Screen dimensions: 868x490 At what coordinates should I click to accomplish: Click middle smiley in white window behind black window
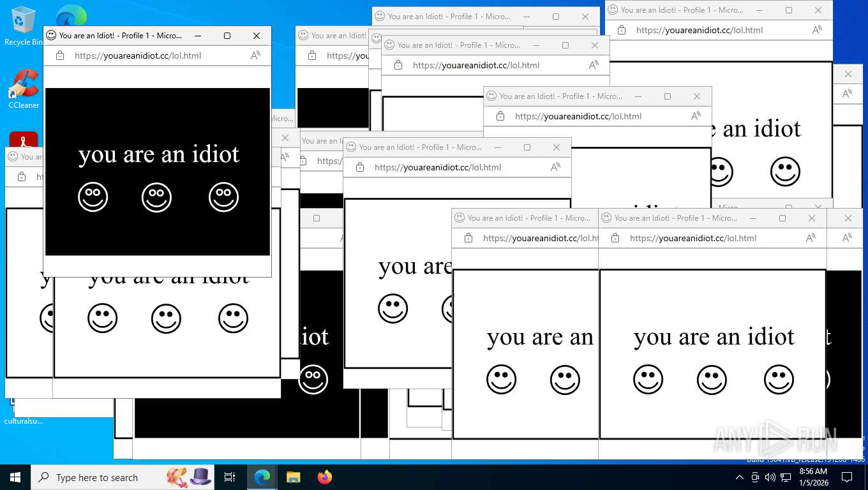point(167,318)
